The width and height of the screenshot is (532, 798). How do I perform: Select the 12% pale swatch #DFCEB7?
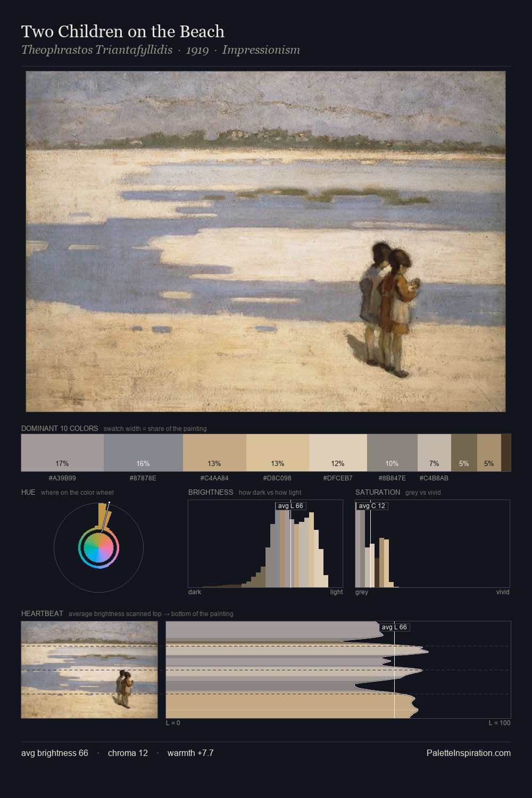tap(338, 453)
